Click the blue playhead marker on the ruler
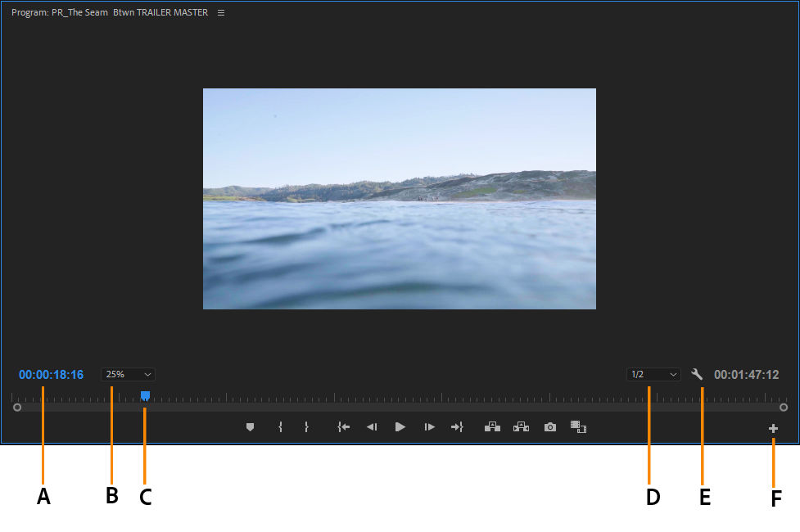The image size is (800, 532). (144, 395)
